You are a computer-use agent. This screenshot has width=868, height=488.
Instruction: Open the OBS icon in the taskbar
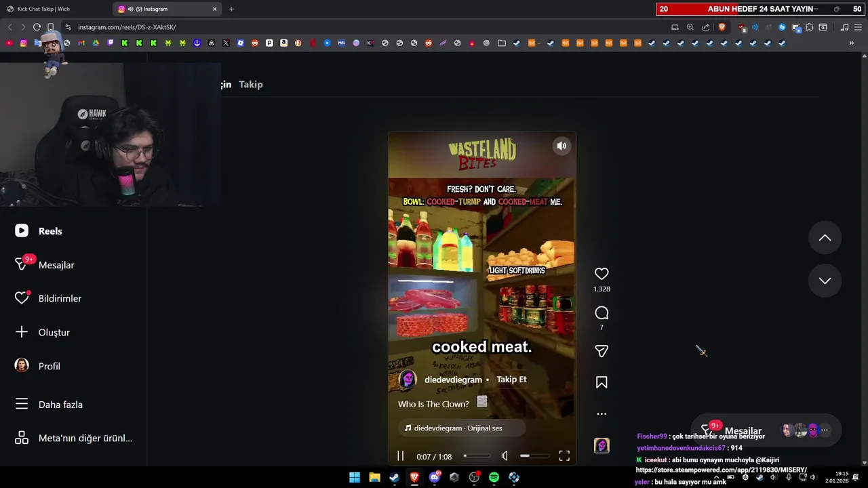pyautogui.click(x=474, y=477)
